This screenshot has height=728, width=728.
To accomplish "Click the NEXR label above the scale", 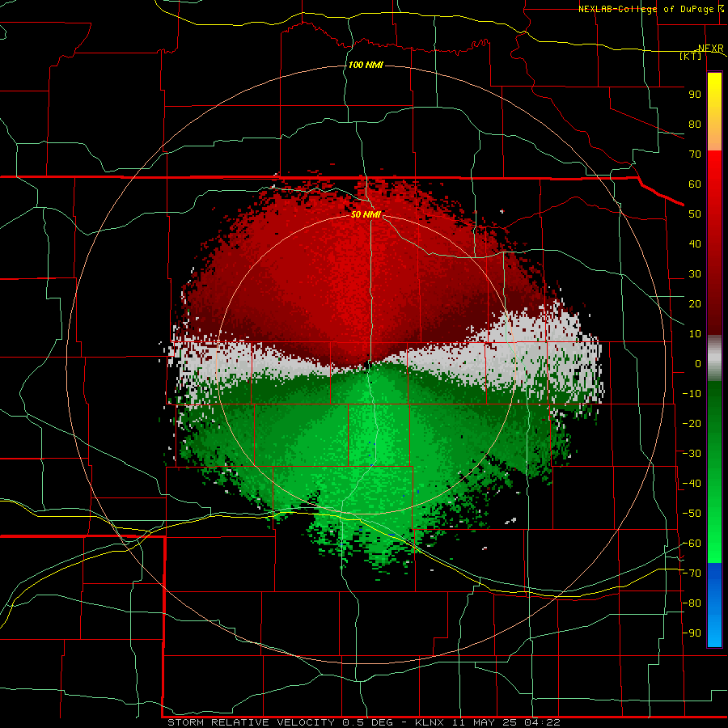I will (711, 49).
